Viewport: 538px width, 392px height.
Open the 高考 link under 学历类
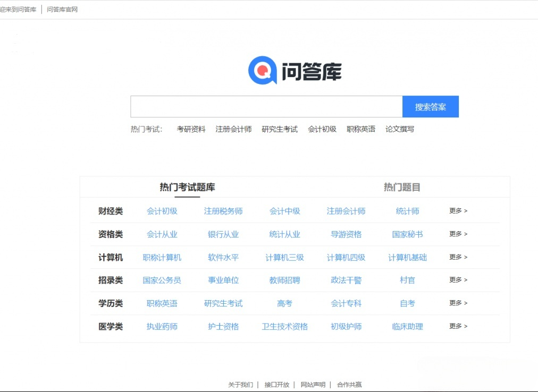coord(284,303)
